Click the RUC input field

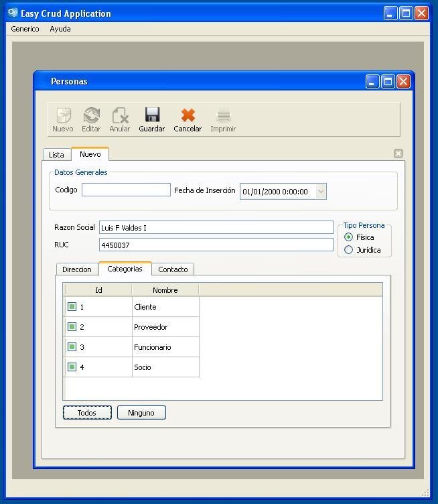216,245
